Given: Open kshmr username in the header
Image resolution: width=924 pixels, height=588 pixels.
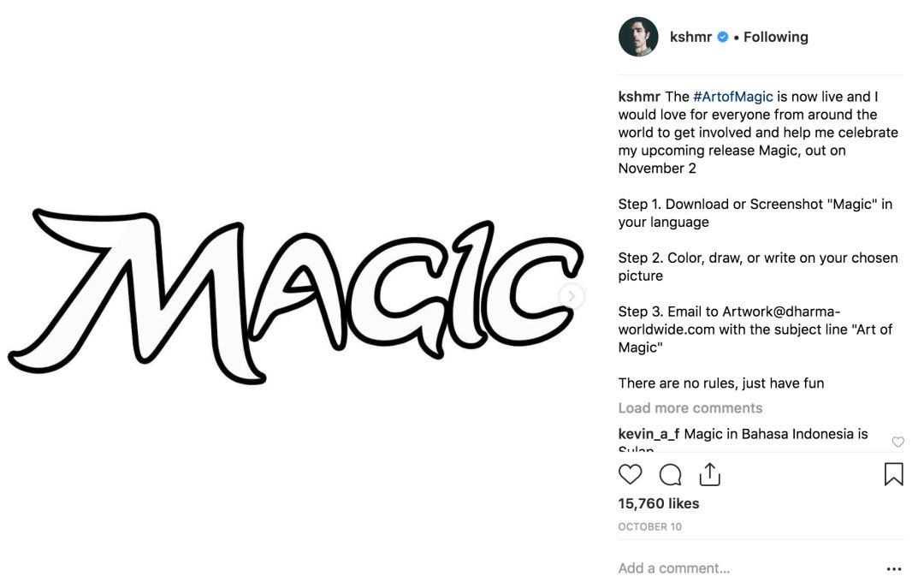Looking at the screenshot, I should tap(690, 37).
